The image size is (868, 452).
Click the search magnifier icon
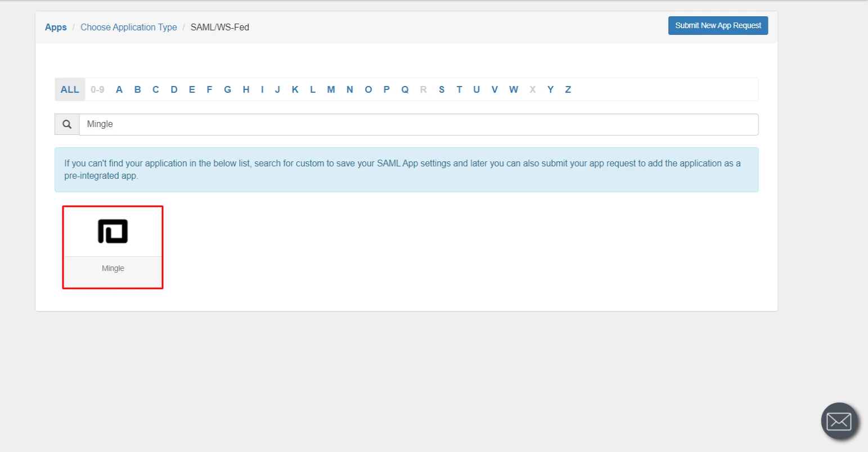(x=67, y=124)
